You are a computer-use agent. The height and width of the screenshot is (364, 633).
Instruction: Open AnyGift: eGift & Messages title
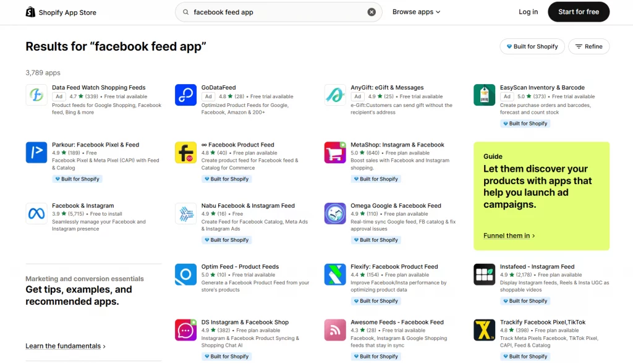(x=387, y=88)
